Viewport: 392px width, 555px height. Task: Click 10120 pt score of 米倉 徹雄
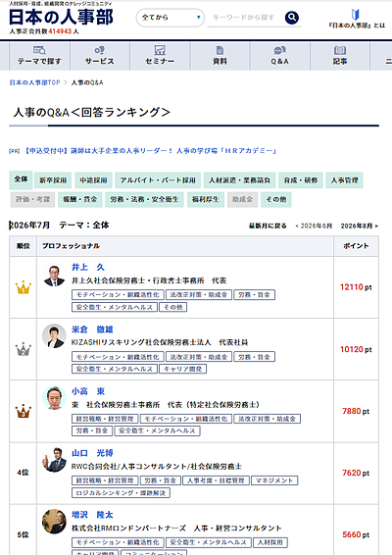356,350
